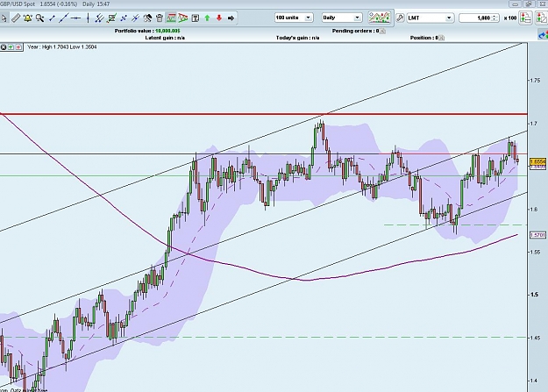Select the arrow pointer cursor tool

click(4, 18)
